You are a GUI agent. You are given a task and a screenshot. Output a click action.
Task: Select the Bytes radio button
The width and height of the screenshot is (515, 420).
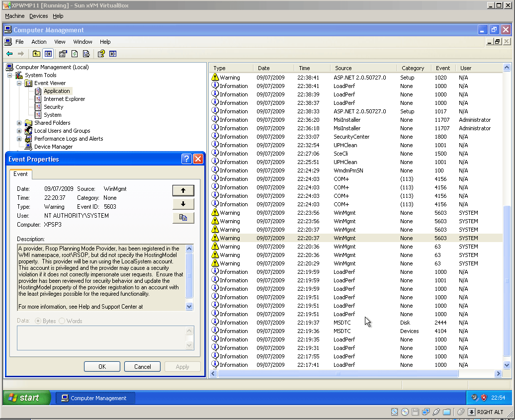[x=38, y=321]
